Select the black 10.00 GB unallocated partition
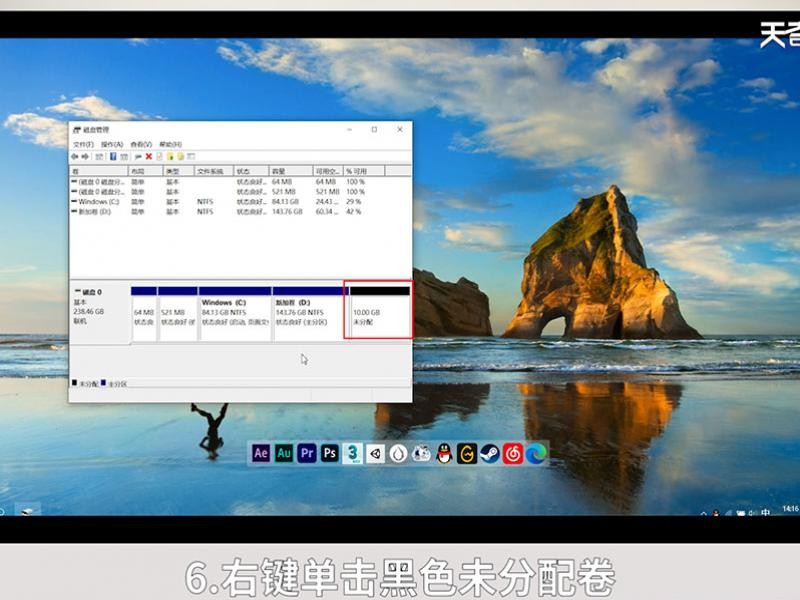The width and height of the screenshot is (800, 600). pyautogui.click(x=380, y=313)
